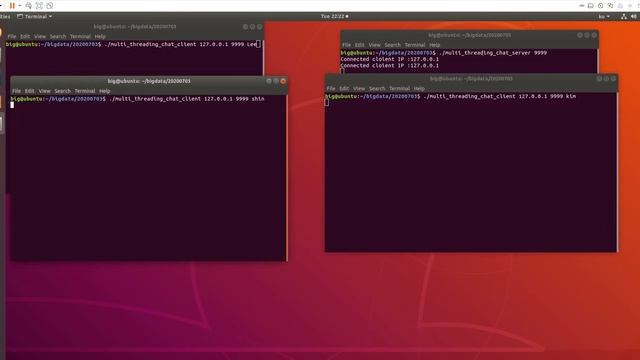Open Search menu in the Lee client window
Viewport: 640px width, 360px height.
click(x=58, y=36)
